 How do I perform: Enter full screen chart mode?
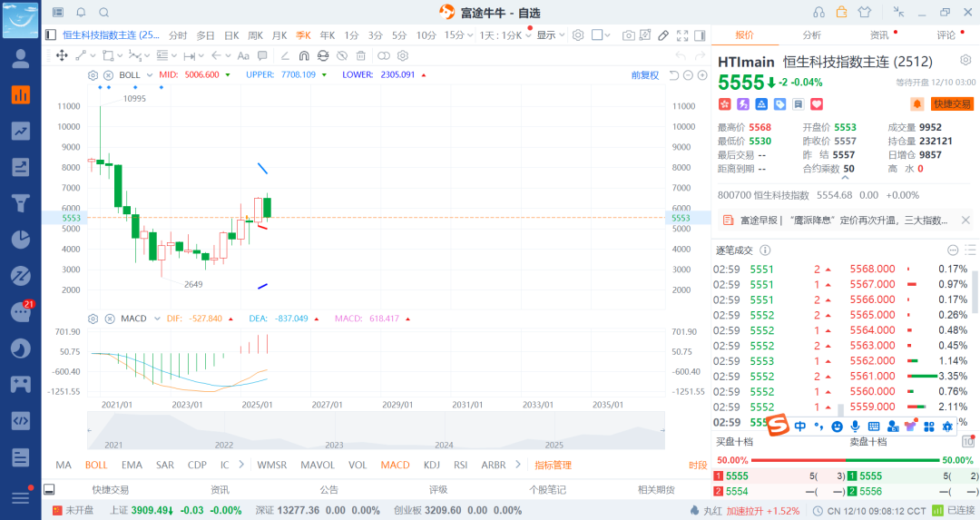click(682, 35)
